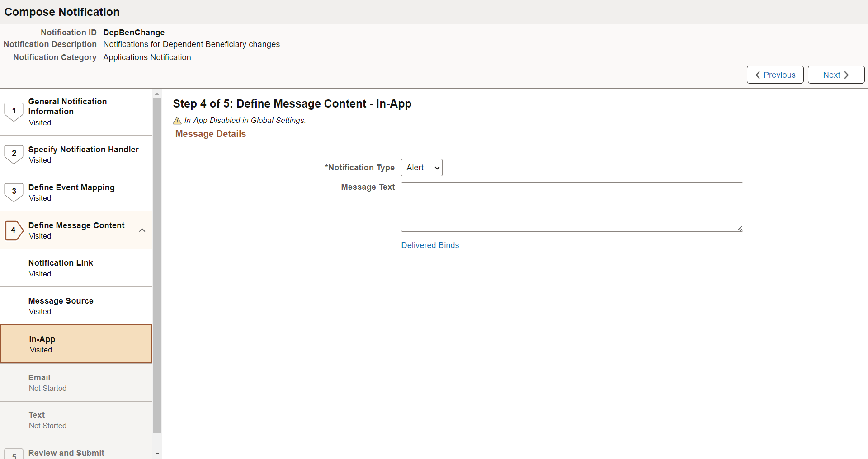Click the Notifications for Dependent Beneficiary description
Screen dimensions: 868x459
click(191, 44)
